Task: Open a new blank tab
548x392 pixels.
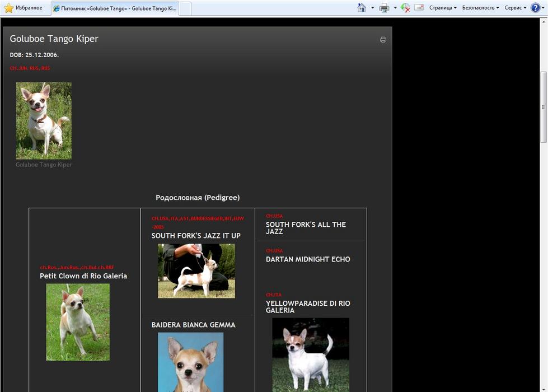Action: pos(185,8)
